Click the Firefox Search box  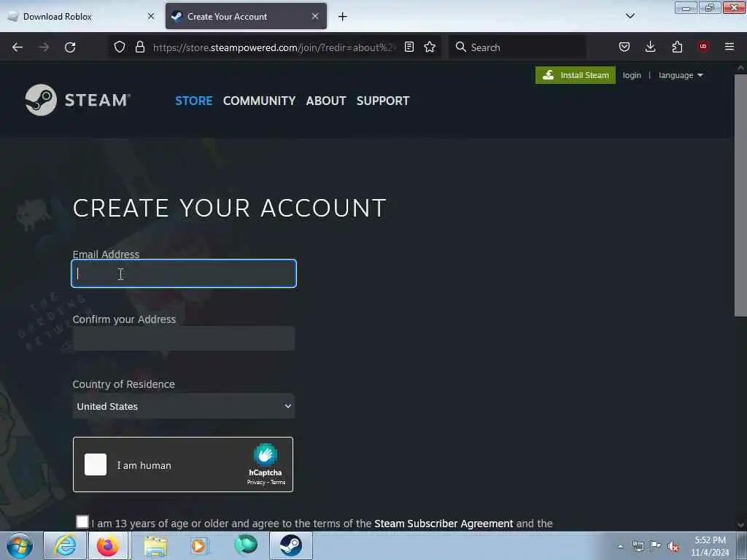click(x=517, y=47)
